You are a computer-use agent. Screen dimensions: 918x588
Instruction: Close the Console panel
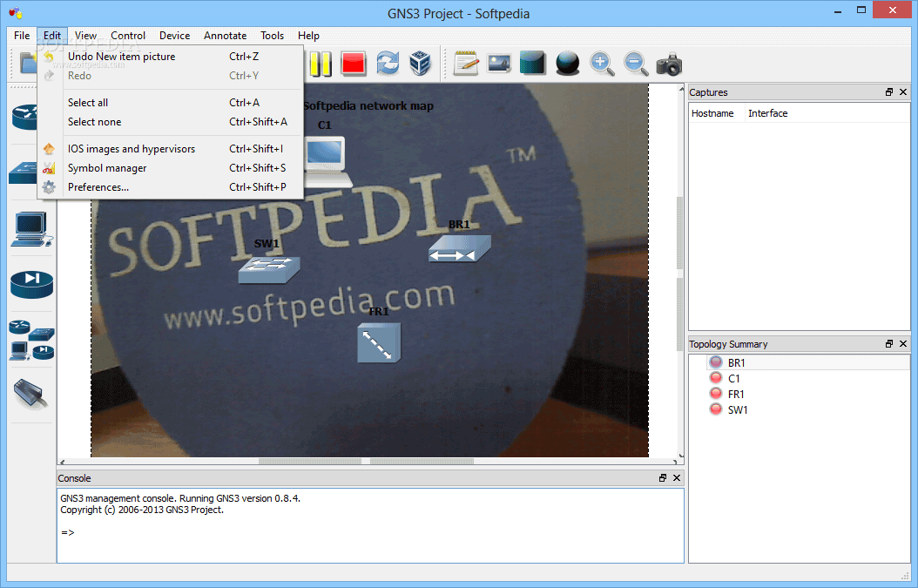[677, 478]
